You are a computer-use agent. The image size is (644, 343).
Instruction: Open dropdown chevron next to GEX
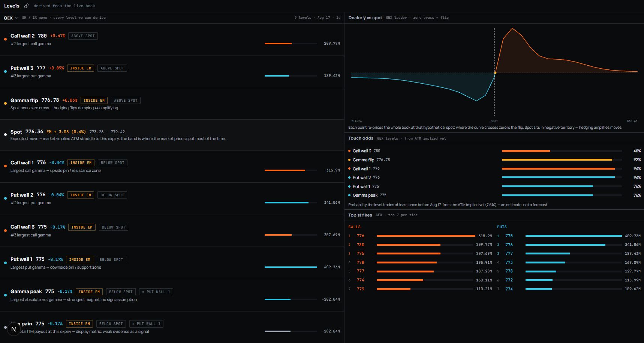point(16,18)
